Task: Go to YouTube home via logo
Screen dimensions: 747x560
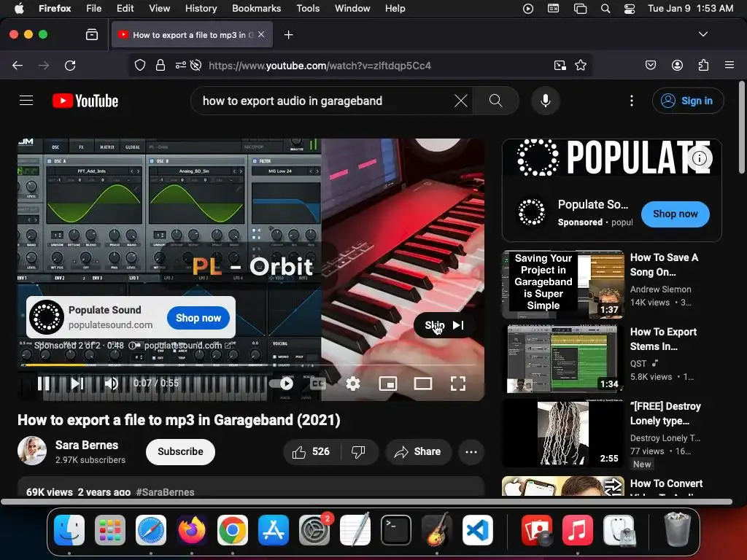Action: coord(85,101)
